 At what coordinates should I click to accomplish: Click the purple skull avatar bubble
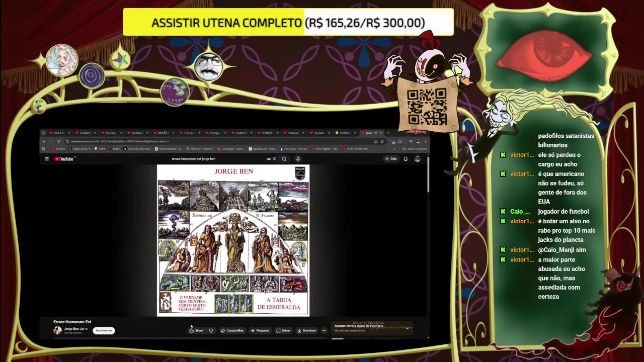point(175,91)
